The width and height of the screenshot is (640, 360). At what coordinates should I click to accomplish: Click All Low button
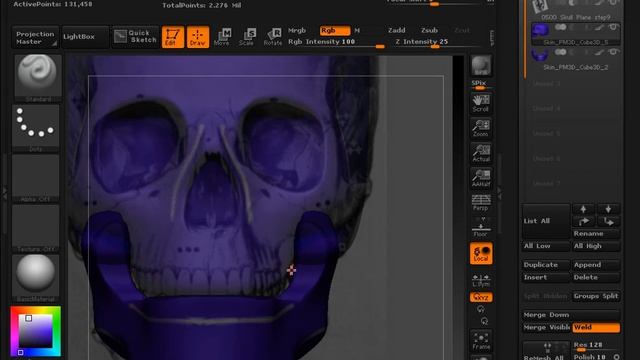(x=546, y=246)
